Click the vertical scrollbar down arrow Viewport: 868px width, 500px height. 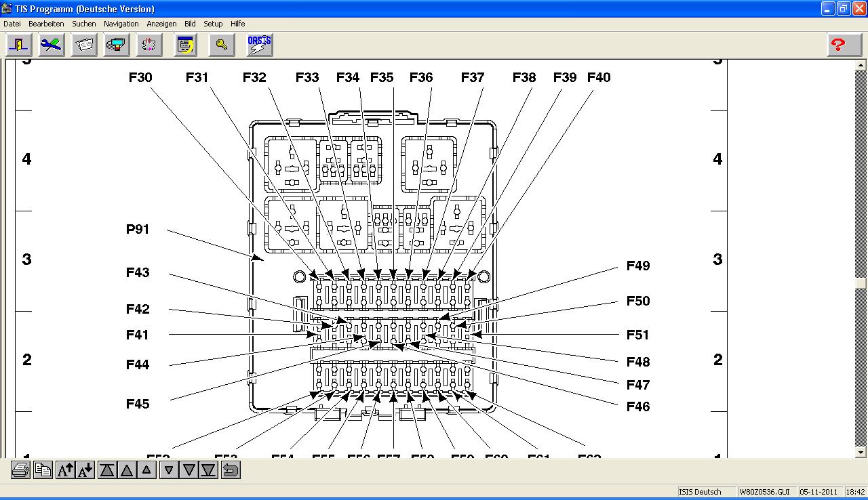(x=861, y=452)
